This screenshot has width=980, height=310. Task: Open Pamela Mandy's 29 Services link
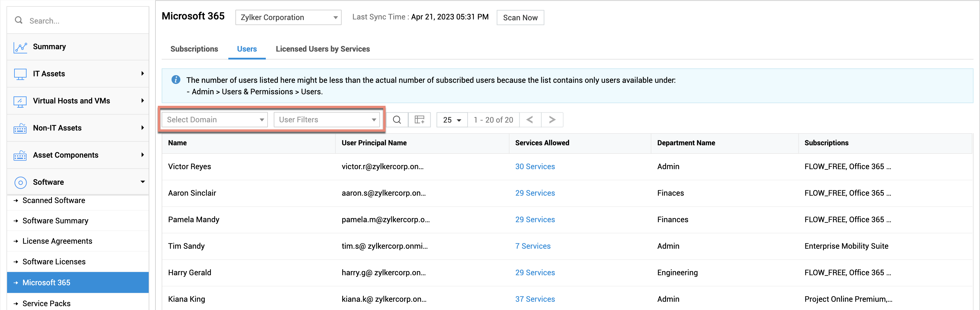[x=535, y=220]
